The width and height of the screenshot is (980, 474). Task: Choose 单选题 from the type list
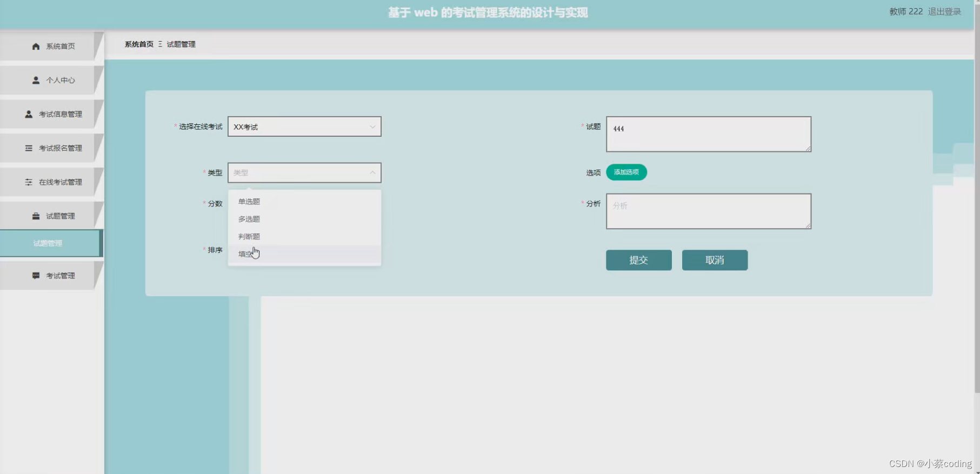click(x=304, y=202)
